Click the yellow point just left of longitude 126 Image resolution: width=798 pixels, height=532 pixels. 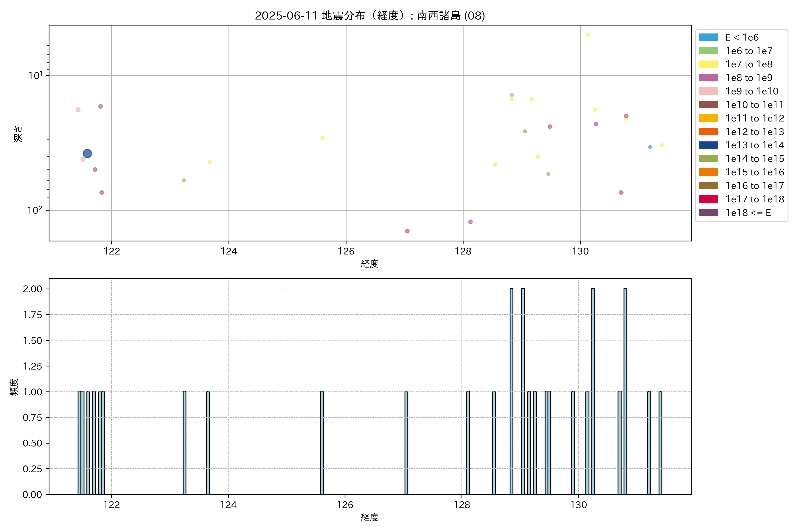[x=322, y=138]
